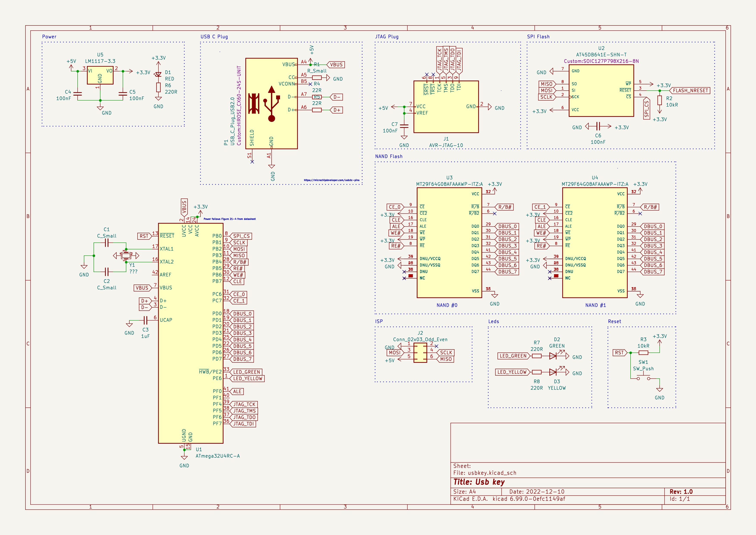756x535 pixels.
Task: Click the 'Power follows Figure 21-4' note text
Action: click(230, 219)
